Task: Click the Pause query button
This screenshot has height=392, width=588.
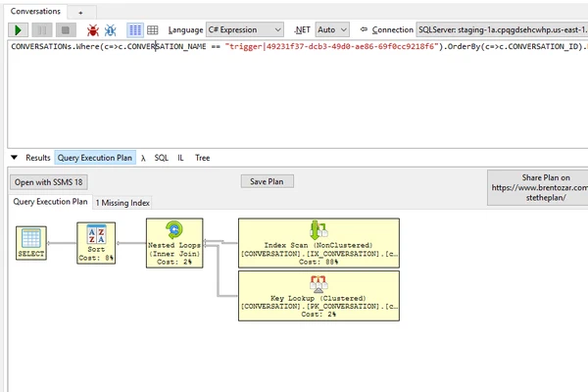Action: click(42, 30)
